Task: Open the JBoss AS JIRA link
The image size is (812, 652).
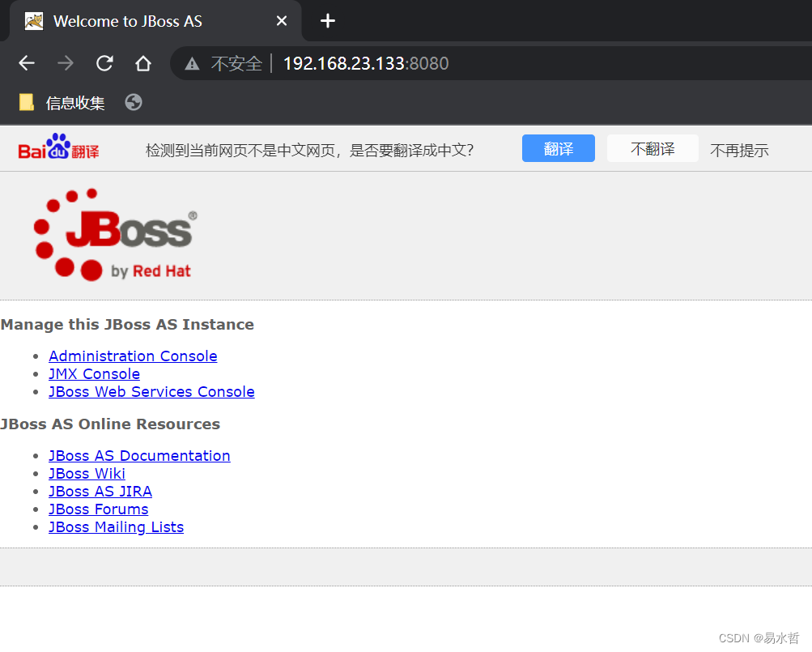Action: 100,491
